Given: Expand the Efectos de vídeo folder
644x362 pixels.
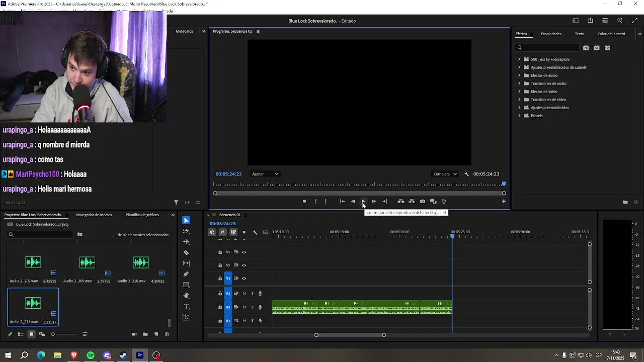Looking at the screenshot, I should coord(519,92).
